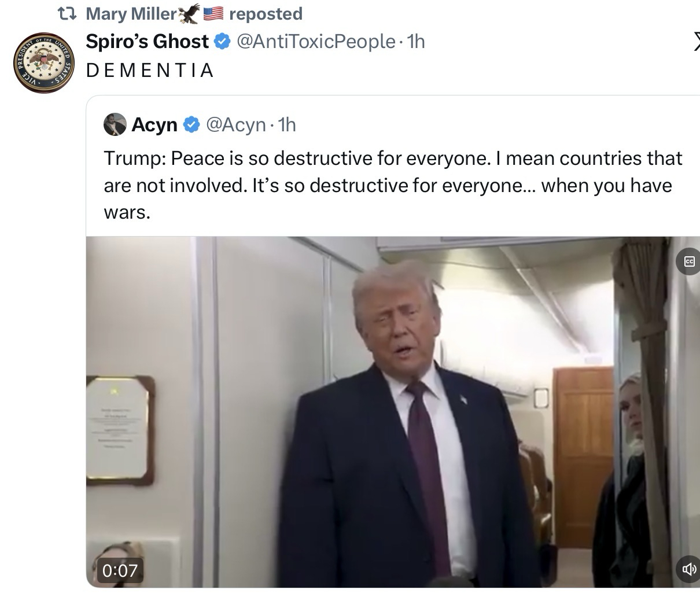Click the partially visible icon at the post's top-right
The width and height of the screenshot is (700, 597).
click(x=695, y=42)
